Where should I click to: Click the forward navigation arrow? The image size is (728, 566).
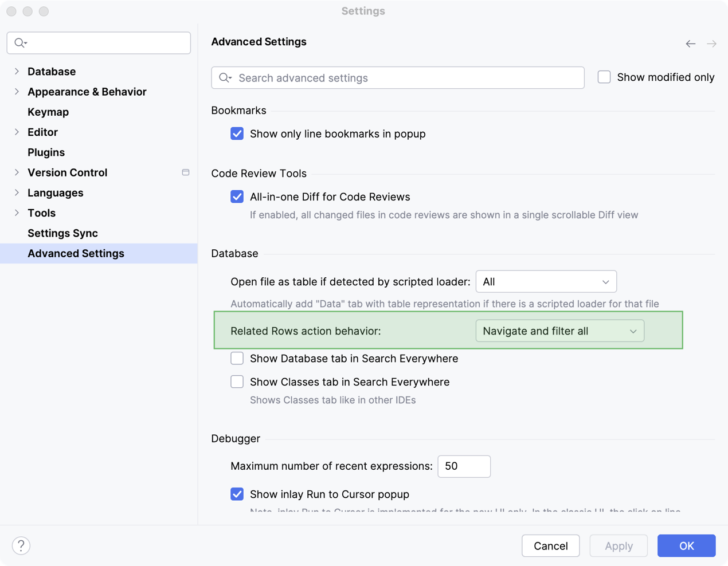coord(711,44)
